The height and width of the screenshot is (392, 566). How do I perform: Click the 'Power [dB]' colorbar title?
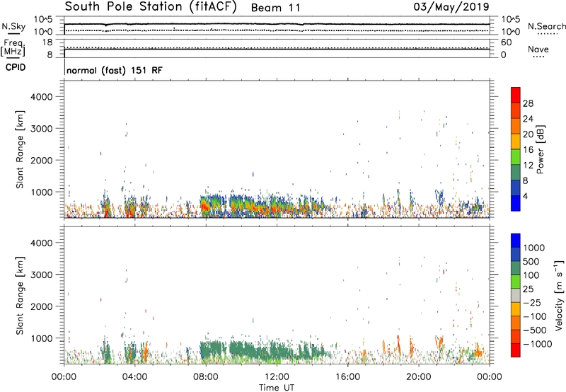tap(540, 149)
